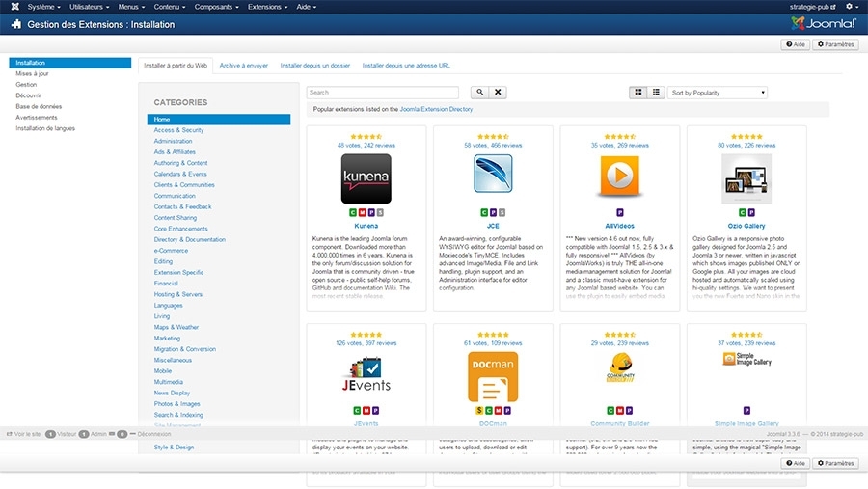
Task: Open the Ozio Gallery thumbnail
Action: click(746, 178)
